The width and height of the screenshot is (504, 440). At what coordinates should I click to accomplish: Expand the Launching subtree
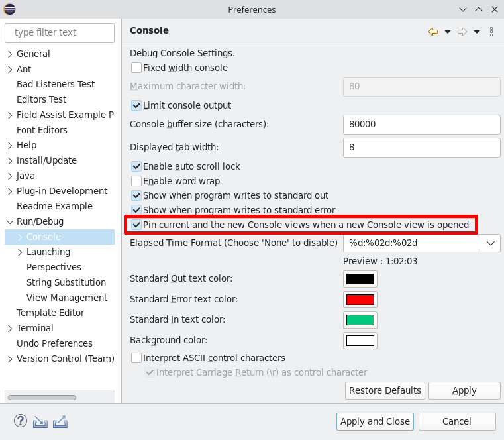[20, 252]
